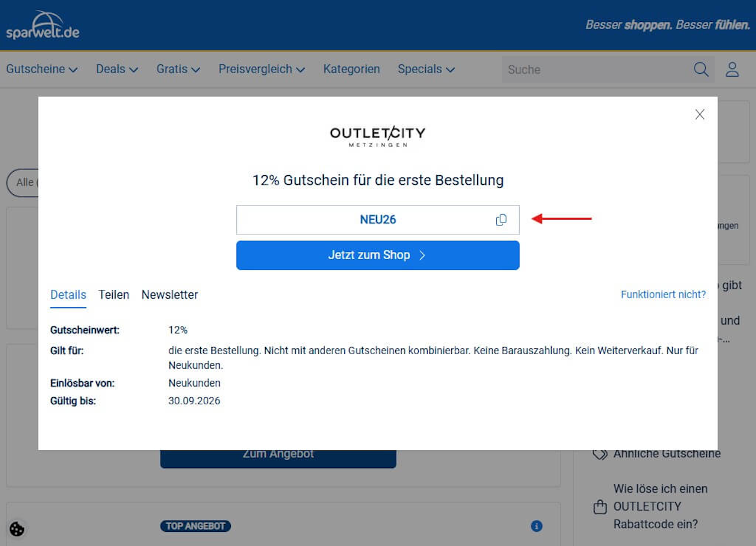Open the user account icon

point(732,69)
